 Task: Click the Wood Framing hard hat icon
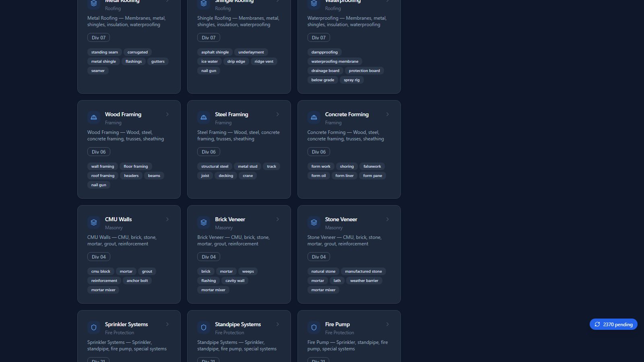point(94,117)
